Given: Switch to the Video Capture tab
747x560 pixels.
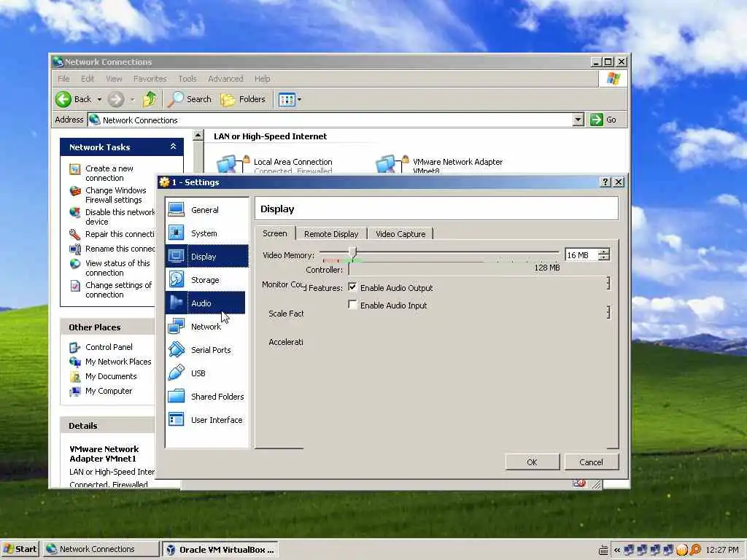Looking at the screenshot, I should [x=400, y=234].
